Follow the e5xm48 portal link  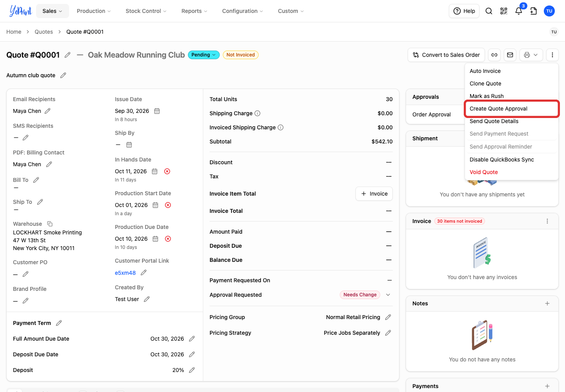(x=125, y=273)
